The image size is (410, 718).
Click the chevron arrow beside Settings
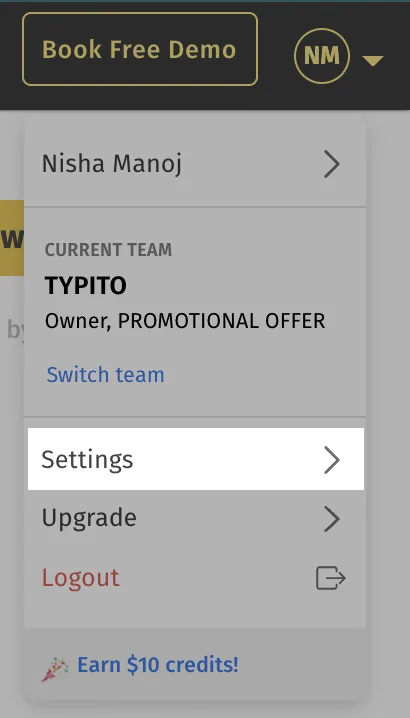pyautogui.click(x=332, y=460)
